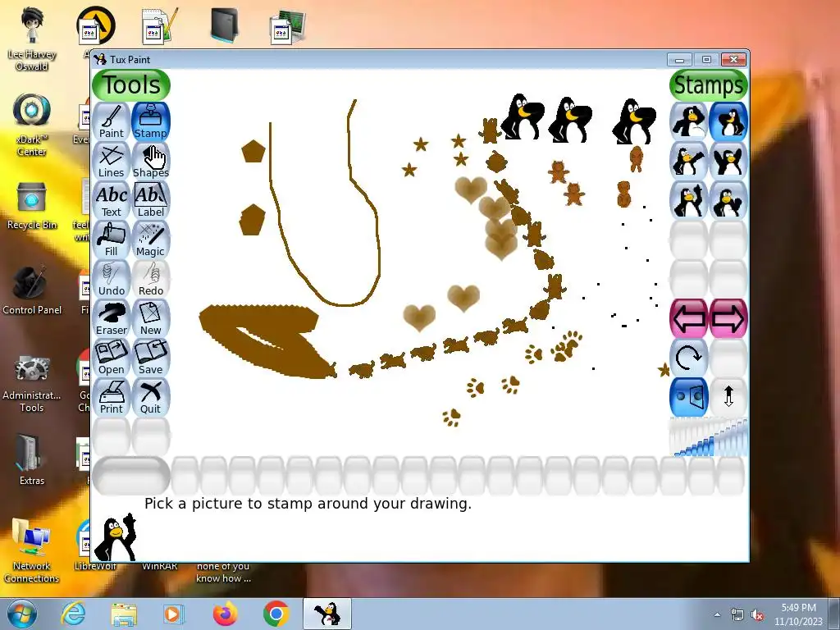Pick the Tux stamp with both arms raised
Screen dimensions: 840x630
pos(728,162)
